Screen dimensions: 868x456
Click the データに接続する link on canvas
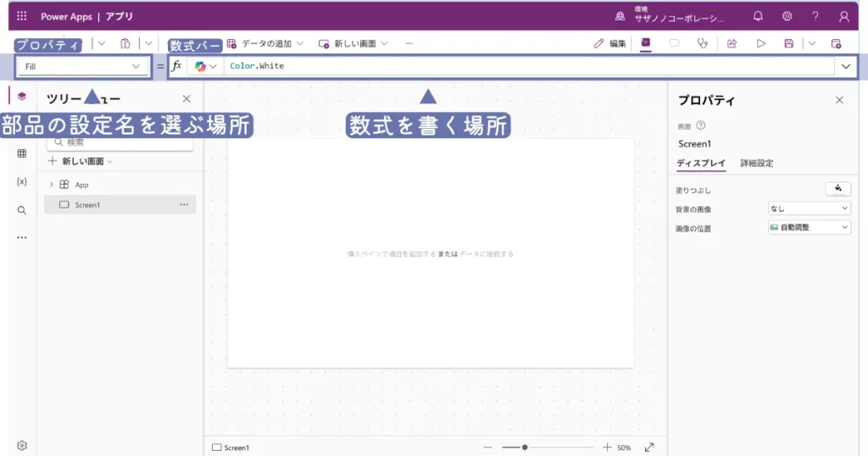(x=487, y=253)
